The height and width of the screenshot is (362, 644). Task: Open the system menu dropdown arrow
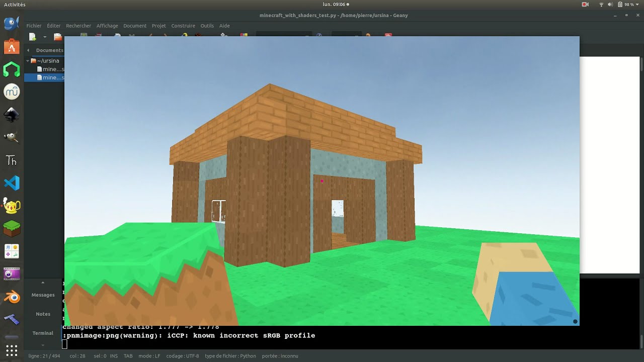[x=638, y=5]
